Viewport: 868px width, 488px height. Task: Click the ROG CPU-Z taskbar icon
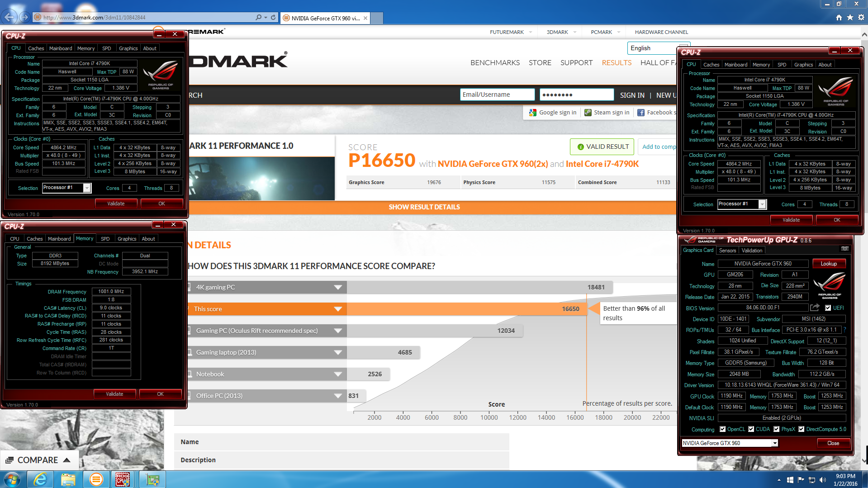[123, 479]
